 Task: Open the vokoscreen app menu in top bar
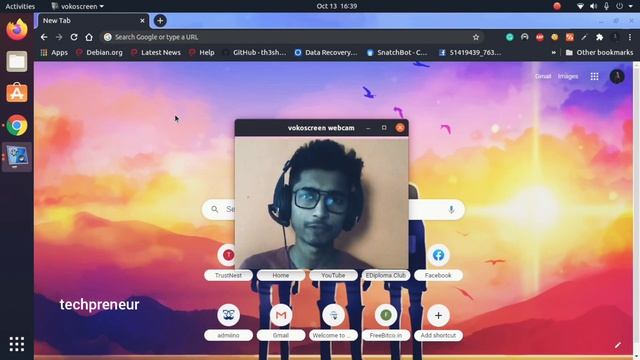78,6
